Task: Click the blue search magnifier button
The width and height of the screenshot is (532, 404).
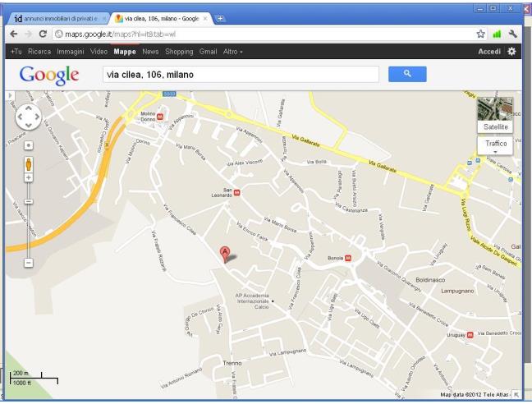Action: point(406,75)
